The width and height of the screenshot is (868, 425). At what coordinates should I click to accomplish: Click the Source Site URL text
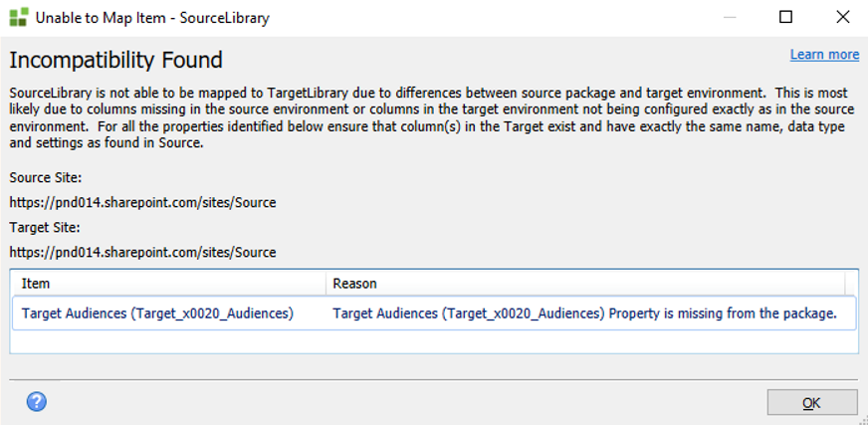click(x=142, y=202)
